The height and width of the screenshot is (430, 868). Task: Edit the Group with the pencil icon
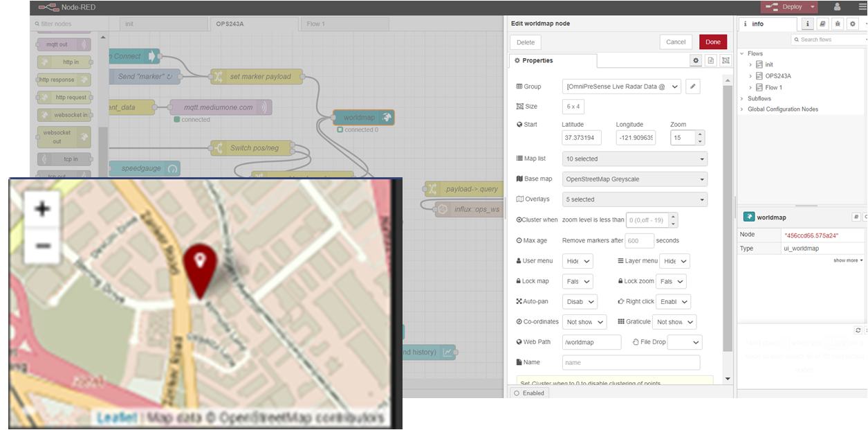pos(692,87)
